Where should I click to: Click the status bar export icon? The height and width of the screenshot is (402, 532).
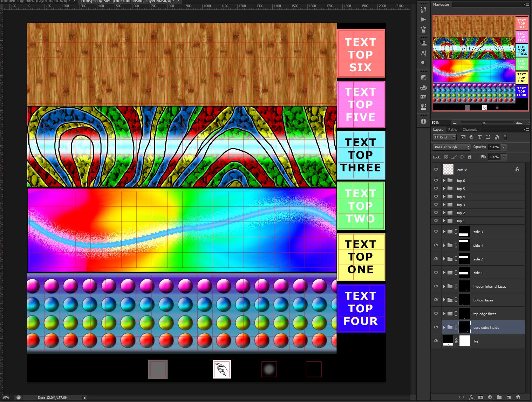point(19,397)
